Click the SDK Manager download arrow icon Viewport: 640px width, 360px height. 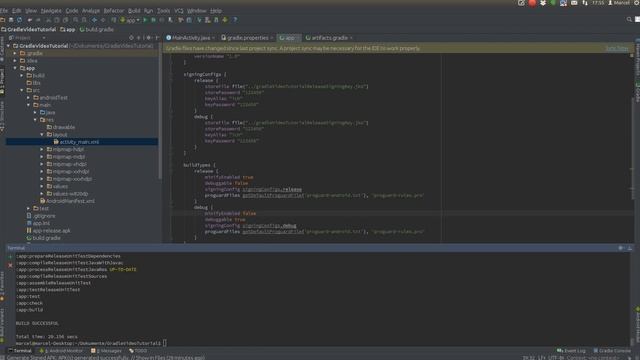click(x=225, y=20)
